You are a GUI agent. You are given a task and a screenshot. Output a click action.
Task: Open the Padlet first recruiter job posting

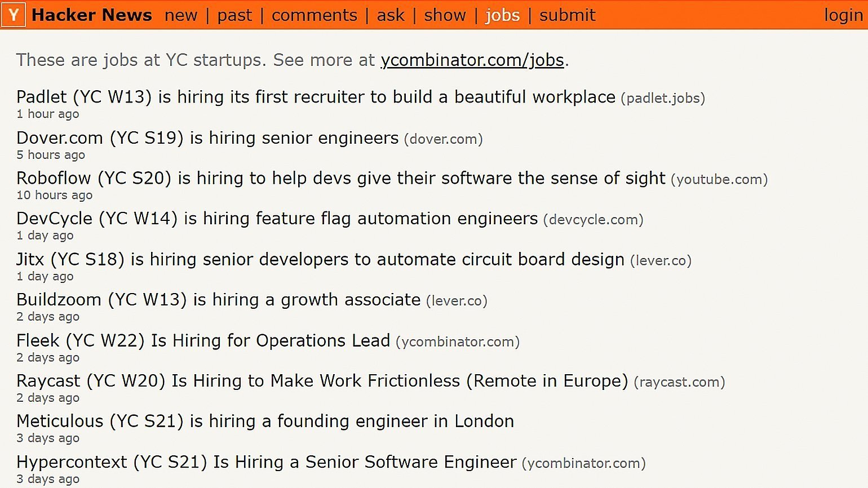pos(316,97)
